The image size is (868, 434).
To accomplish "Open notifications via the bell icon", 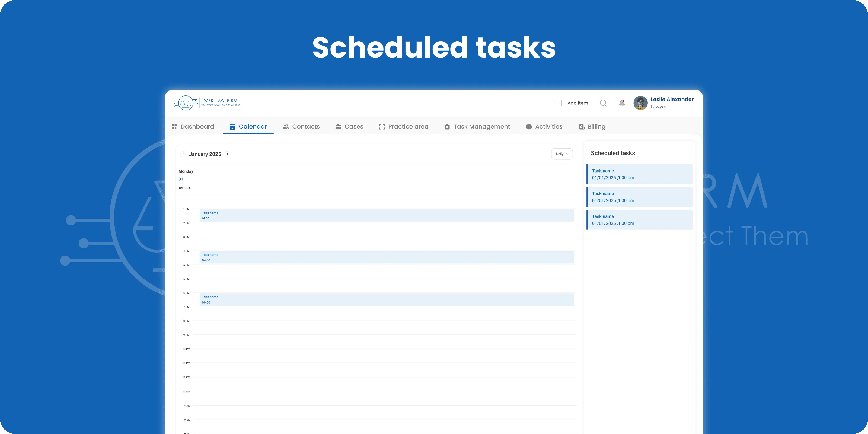I will 622,103.
